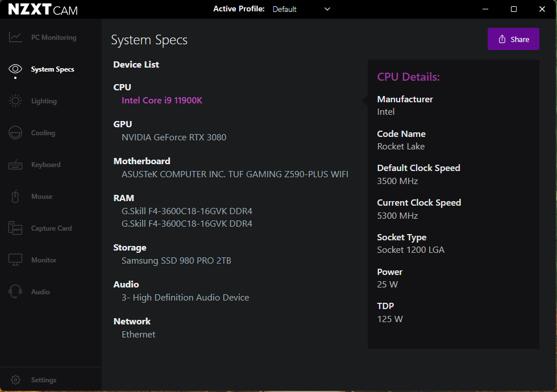Select the second G.Skill F4-3600C18-16GVK RAM entry
The image size is (557, 392).
click(187, 224)
